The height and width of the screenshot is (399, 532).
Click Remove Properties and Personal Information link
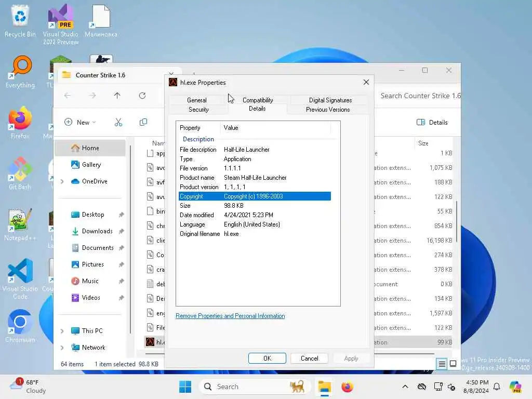pos(230,316)
